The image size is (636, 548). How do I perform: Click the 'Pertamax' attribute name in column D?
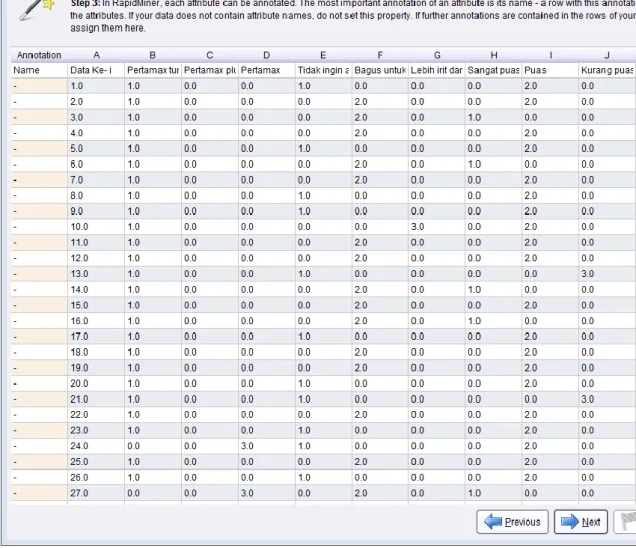[x=266, y=70]
